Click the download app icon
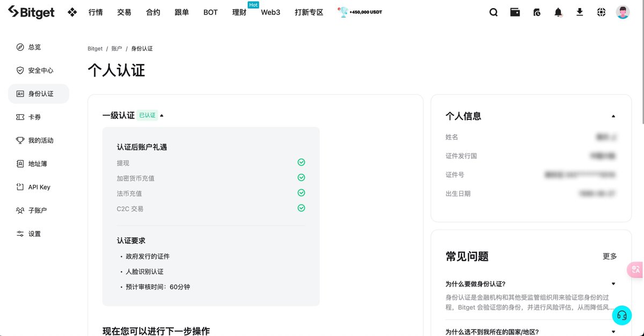 coord(580,12)
